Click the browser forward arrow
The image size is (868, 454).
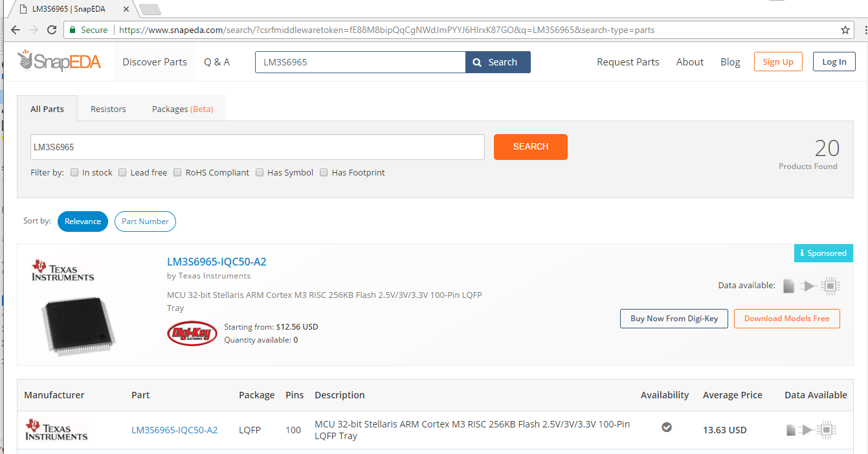tap(34, 30)
